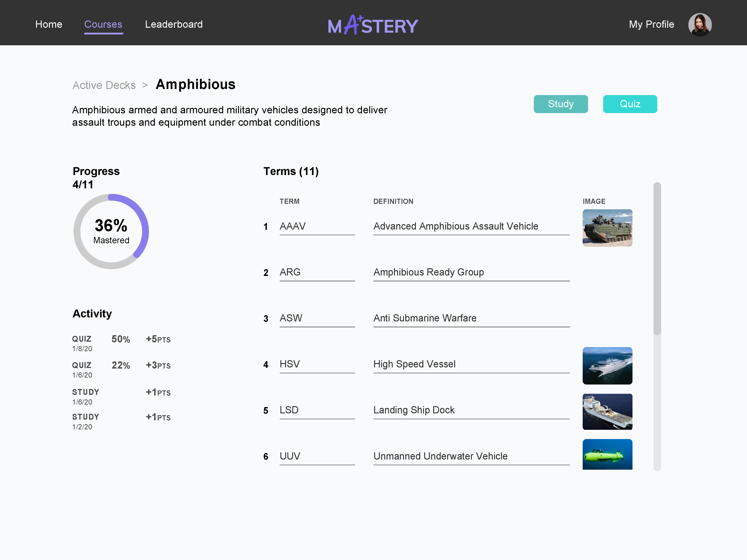Click the terms list scrollbar thumb
The height and width of the screenshot is (560, 747).
657,258
